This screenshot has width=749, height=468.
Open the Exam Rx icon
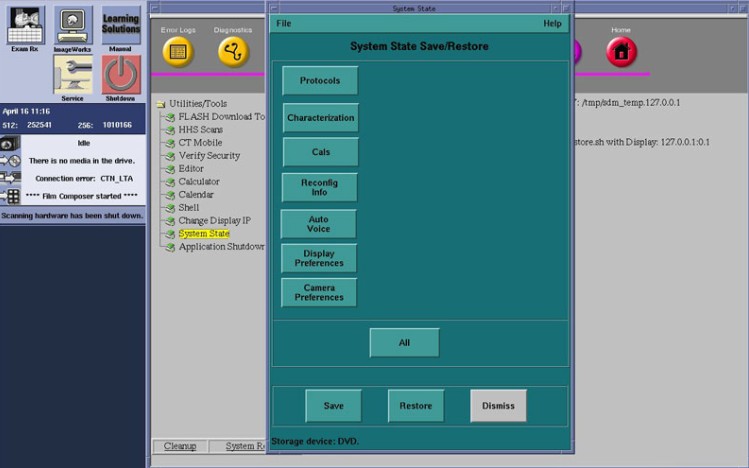[26, 26]
